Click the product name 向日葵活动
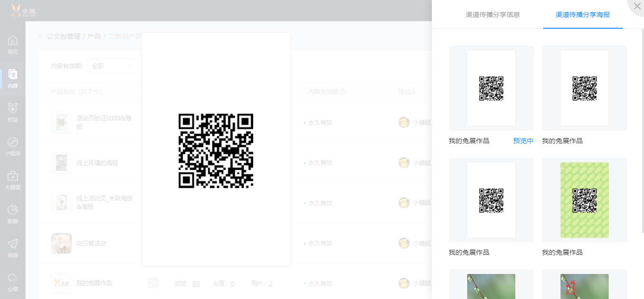The height and width of the screenshot is (299, 644). pos(91,243)
